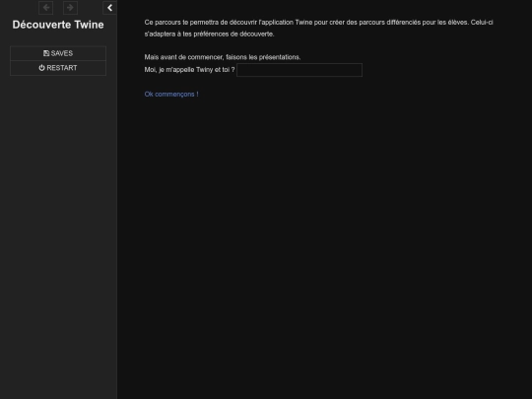Go forward with the history forward arrow
Viewport: 532px width, 399px height.
tap(70, 8)
